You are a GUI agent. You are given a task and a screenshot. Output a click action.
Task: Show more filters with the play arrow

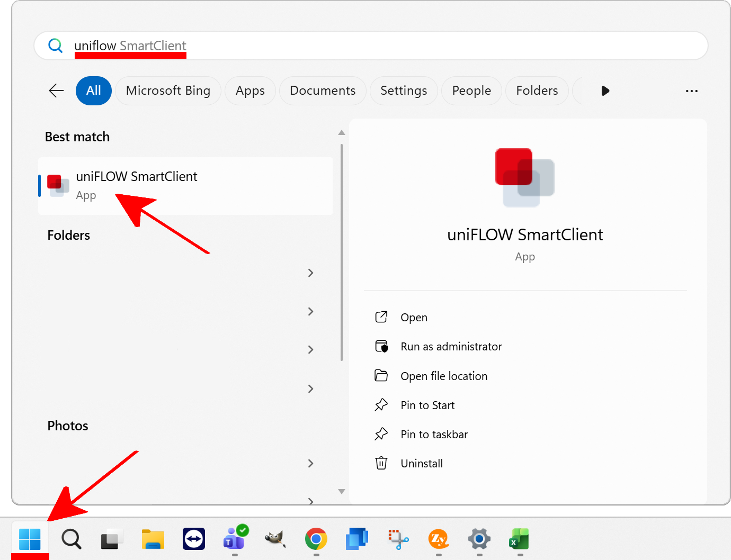point(605,91)
